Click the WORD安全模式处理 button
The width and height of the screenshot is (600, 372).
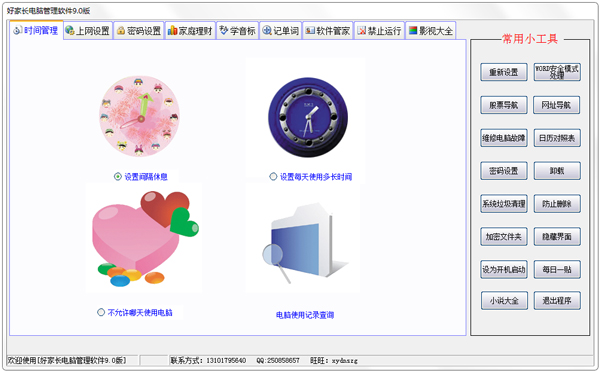[x=557, y=72]
